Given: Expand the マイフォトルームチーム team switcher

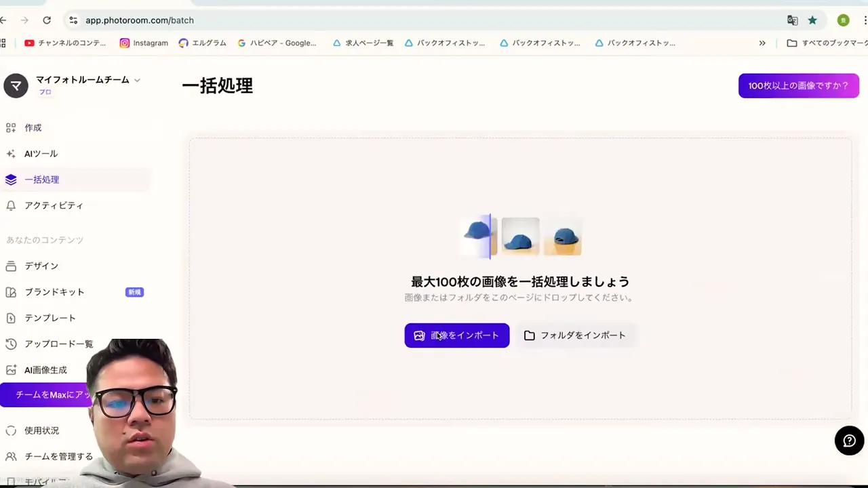Looking at the screenshot, I should [82, 80].
